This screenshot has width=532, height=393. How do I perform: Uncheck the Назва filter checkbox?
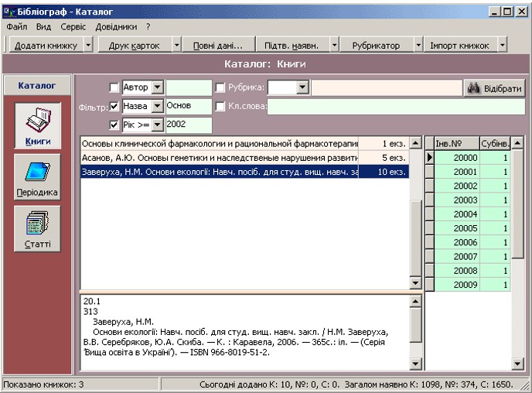[x=114, y=106]
